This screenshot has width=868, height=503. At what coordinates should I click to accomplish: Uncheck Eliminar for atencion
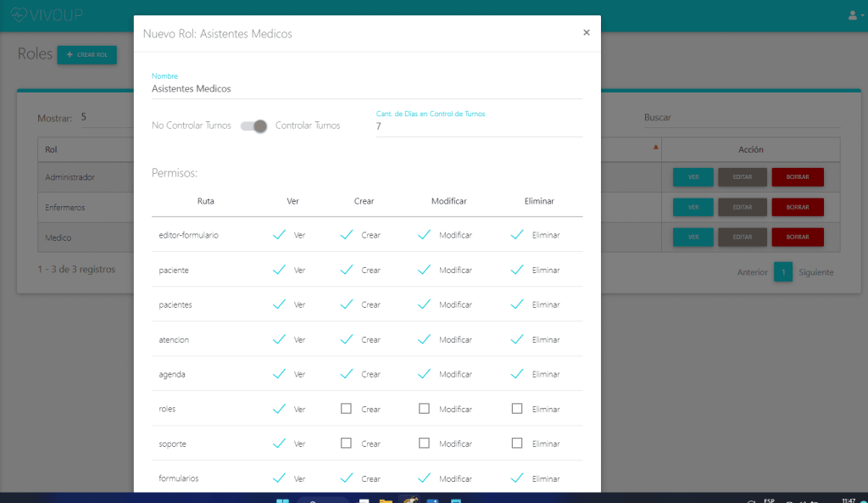click(x=517, y=339)
